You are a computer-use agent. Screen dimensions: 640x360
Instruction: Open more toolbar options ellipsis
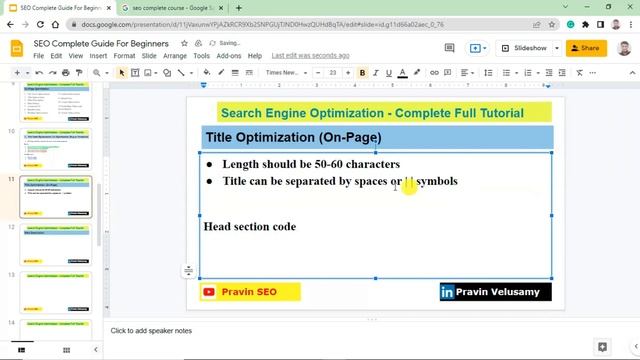click(x=593, y=73)
